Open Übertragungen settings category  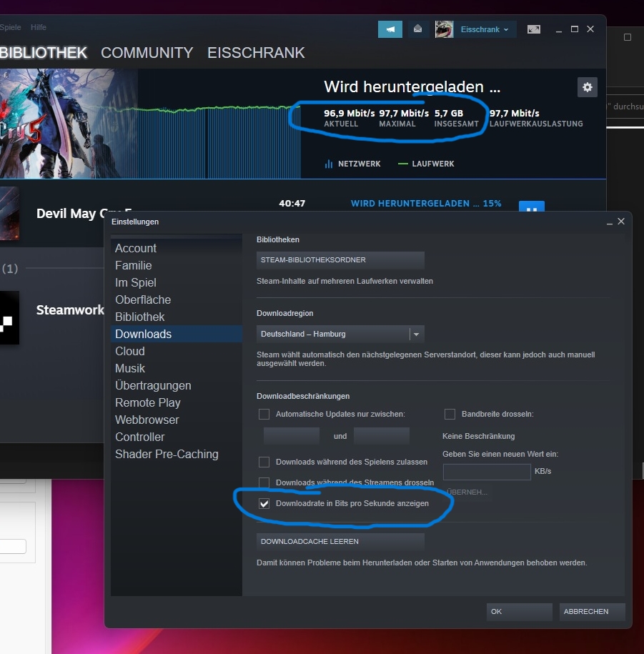[x=177, y=385]
